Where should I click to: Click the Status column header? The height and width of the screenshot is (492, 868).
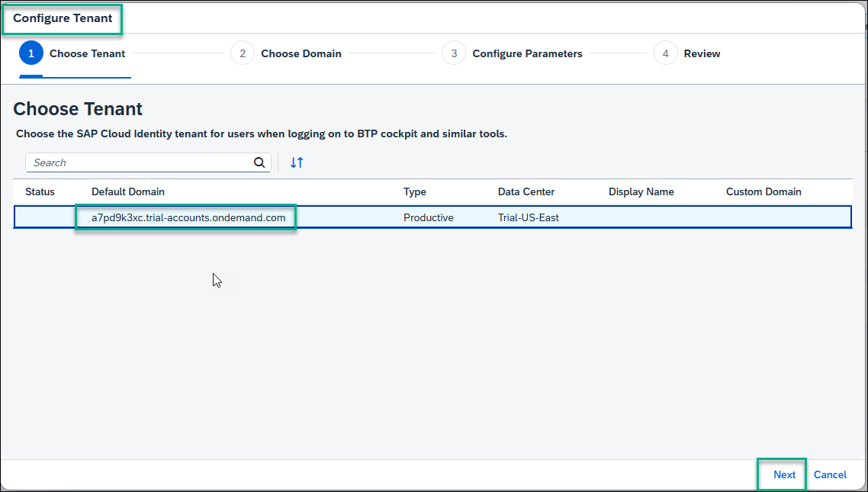tap(40, 192)
